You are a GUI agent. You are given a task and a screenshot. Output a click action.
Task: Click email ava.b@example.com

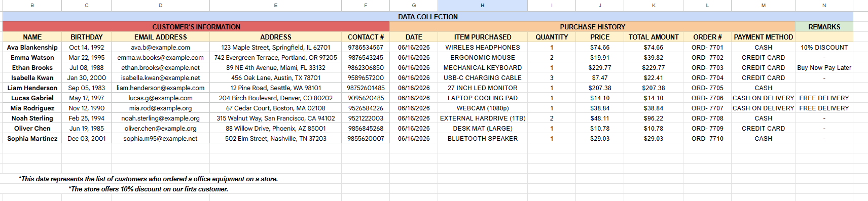coord(160,47)
